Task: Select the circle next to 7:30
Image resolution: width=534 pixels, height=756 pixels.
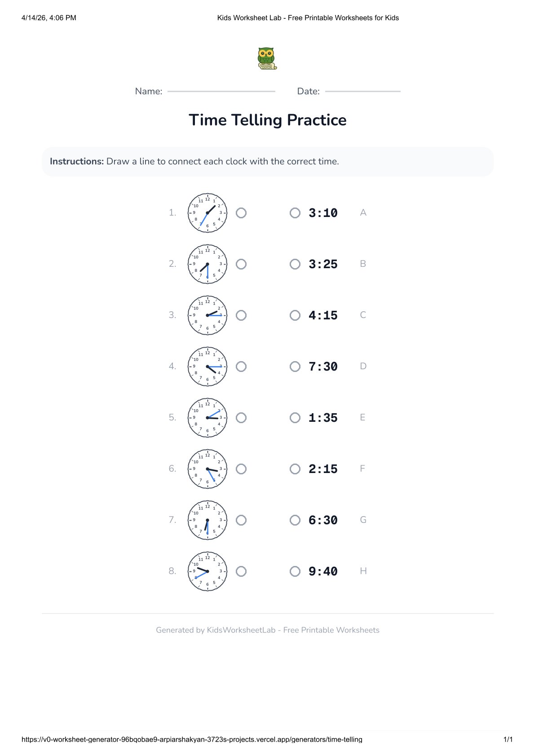Action: pos(295,367)
